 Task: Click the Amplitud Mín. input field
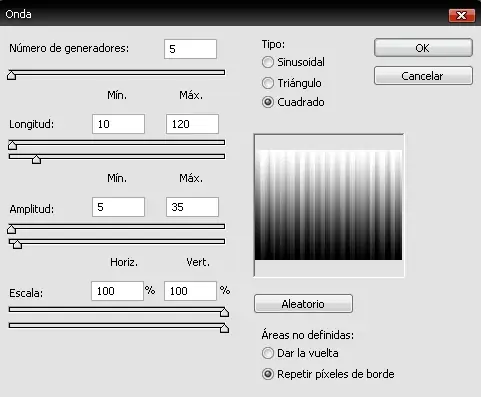point(118,207)
